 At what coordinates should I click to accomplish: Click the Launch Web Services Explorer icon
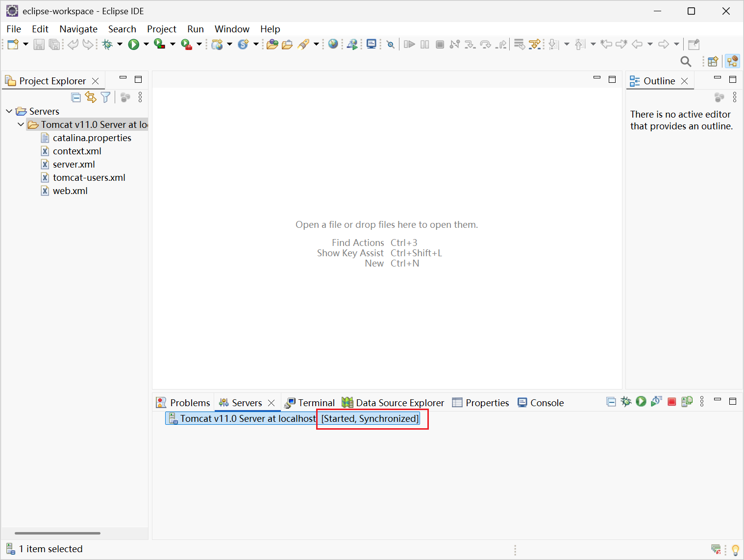pos(352,45)
